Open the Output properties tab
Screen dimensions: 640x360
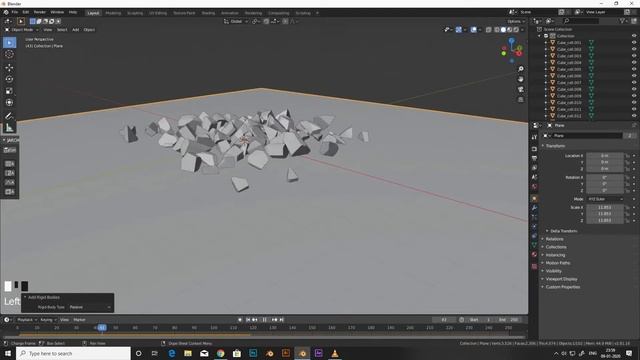[x=534, y=158]
